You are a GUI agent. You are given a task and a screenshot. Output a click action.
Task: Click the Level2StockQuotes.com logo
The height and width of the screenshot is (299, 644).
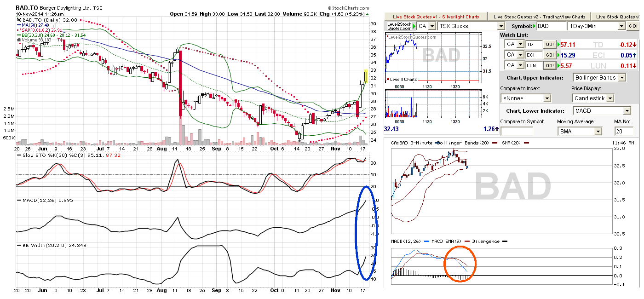tap(398, 26)
